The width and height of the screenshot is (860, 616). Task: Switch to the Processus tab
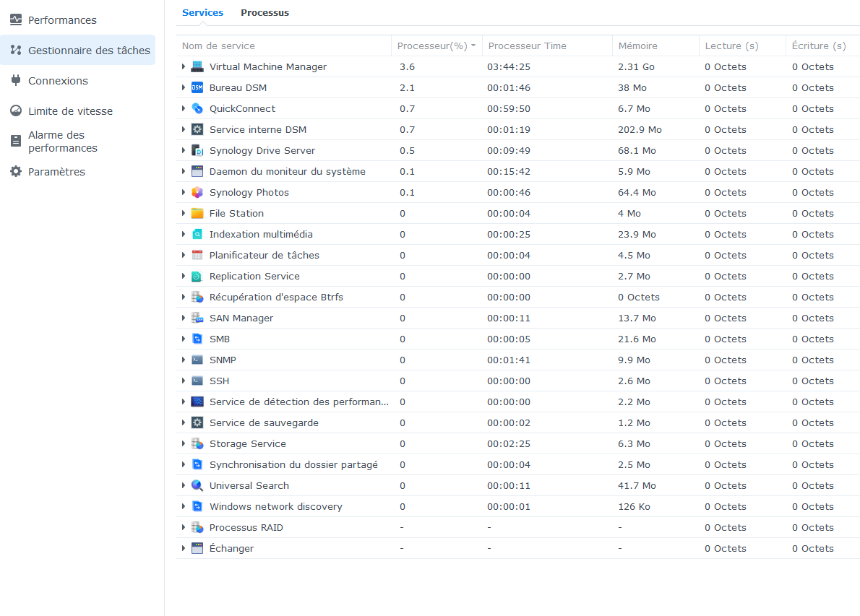pos(265,12)
